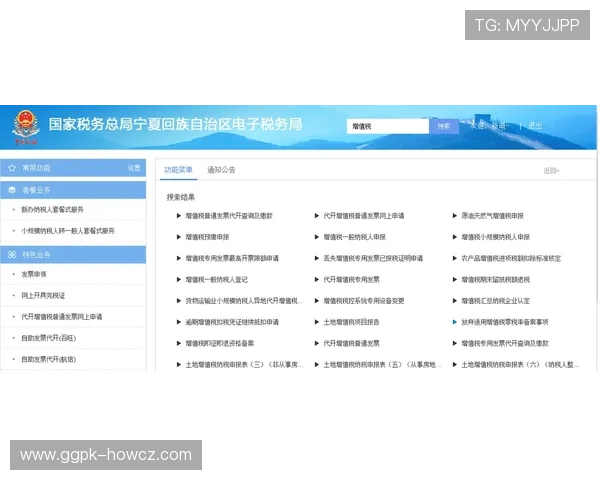This screenshot has height=480, width=600.
Task: Open 小规模纳税人转一般人套餐式服务 in sidebar
Action: coord(68,231)
